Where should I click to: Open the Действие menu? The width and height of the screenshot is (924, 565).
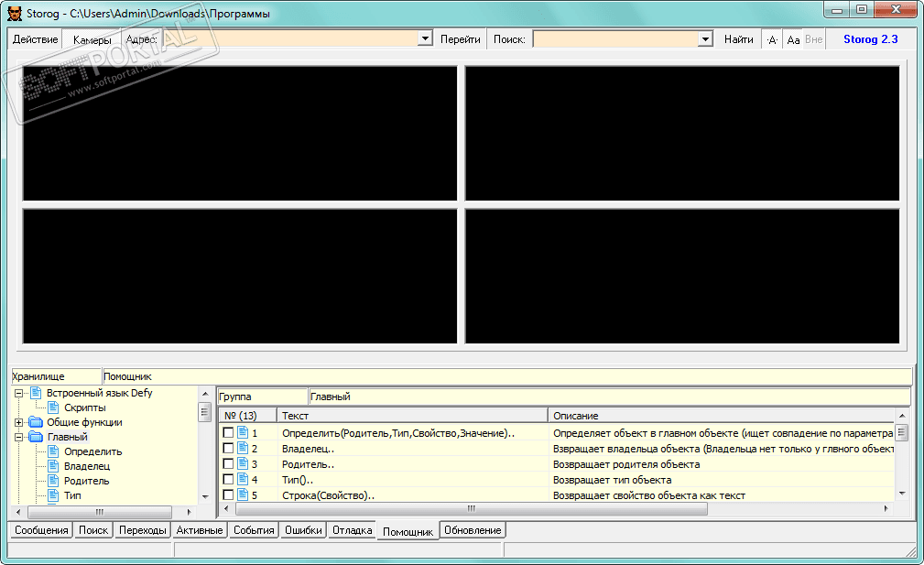pos(36,39)
